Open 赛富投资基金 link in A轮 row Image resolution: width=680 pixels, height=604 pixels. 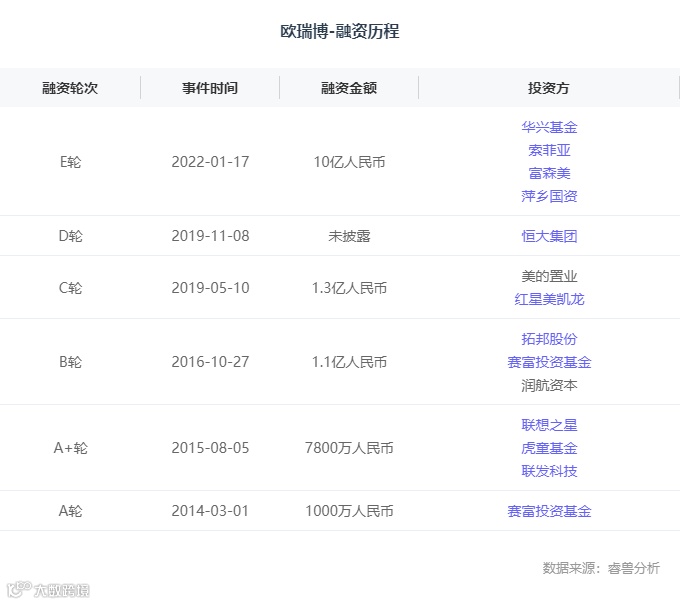[x=549, y=511]
